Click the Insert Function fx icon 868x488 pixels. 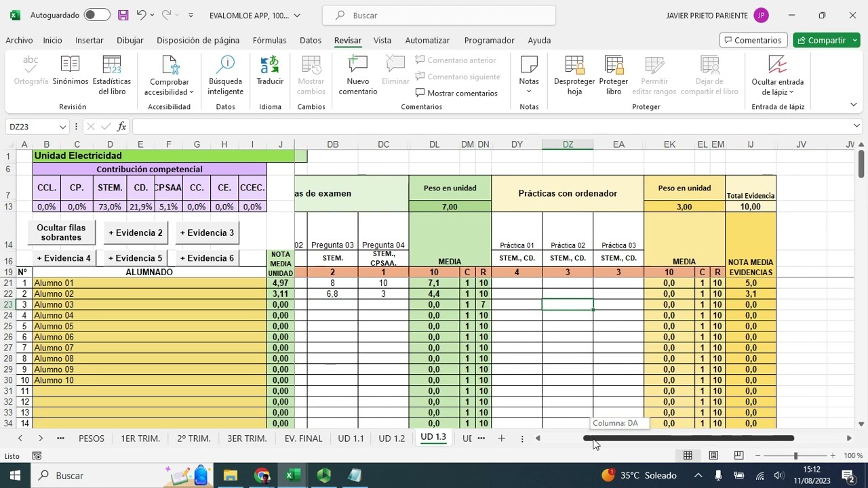[x=122, y=127]
